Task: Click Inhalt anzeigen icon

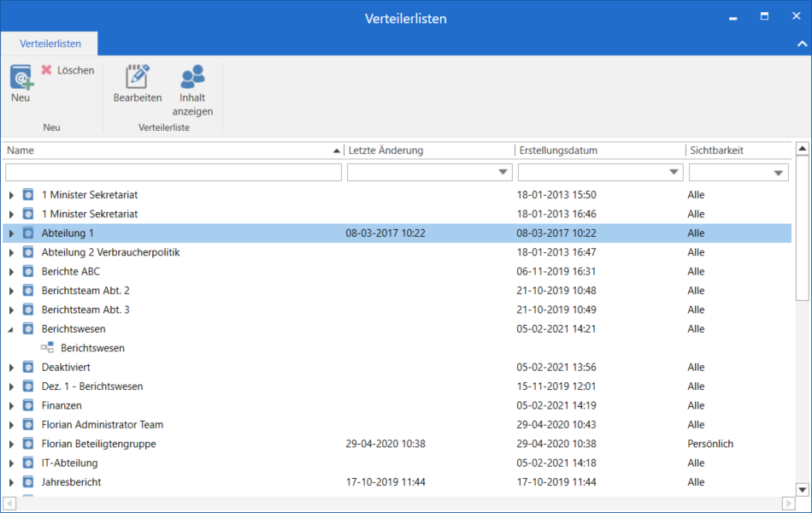Action: pos(192,77)
